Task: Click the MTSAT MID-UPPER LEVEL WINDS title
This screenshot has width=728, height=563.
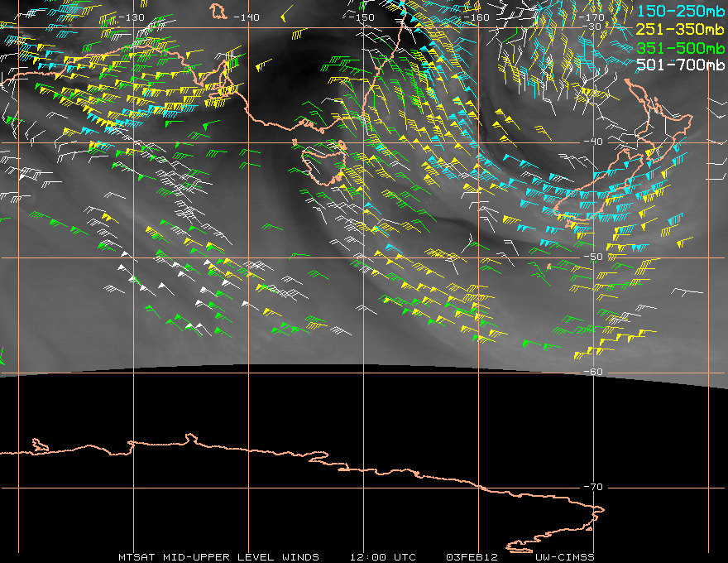Action: pyautogui.click(x=218, y=557)
